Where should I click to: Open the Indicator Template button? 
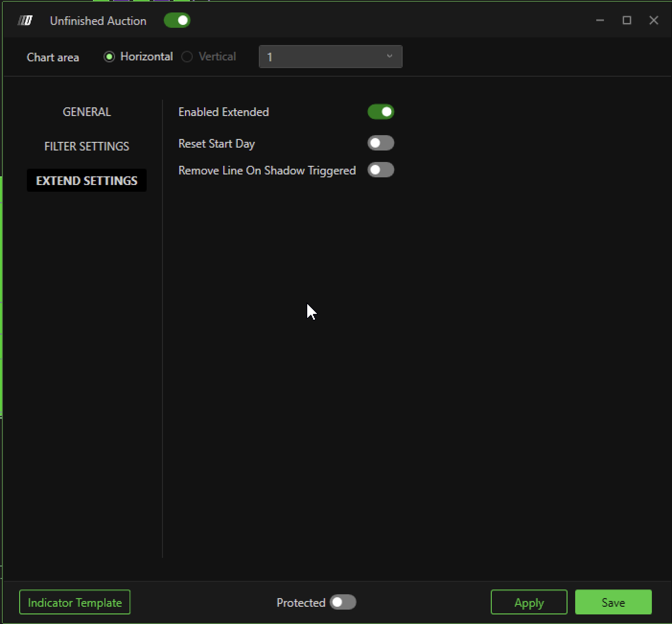pos(75,602)
